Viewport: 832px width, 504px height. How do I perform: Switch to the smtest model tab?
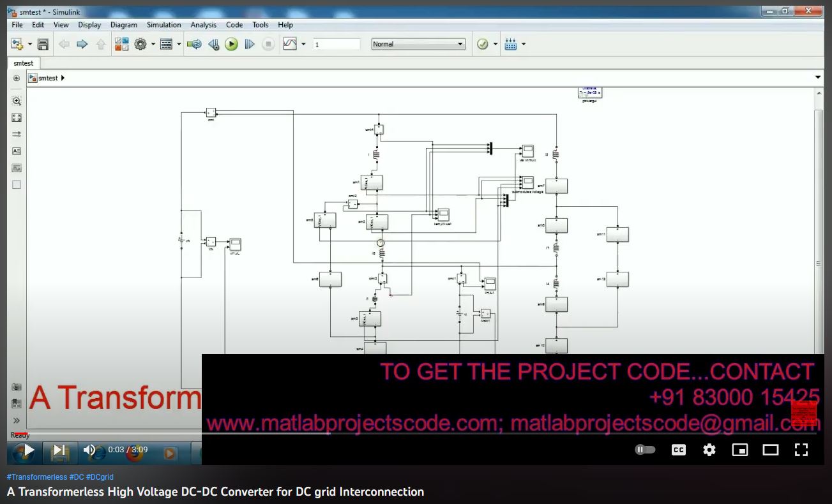click(24, 63)
